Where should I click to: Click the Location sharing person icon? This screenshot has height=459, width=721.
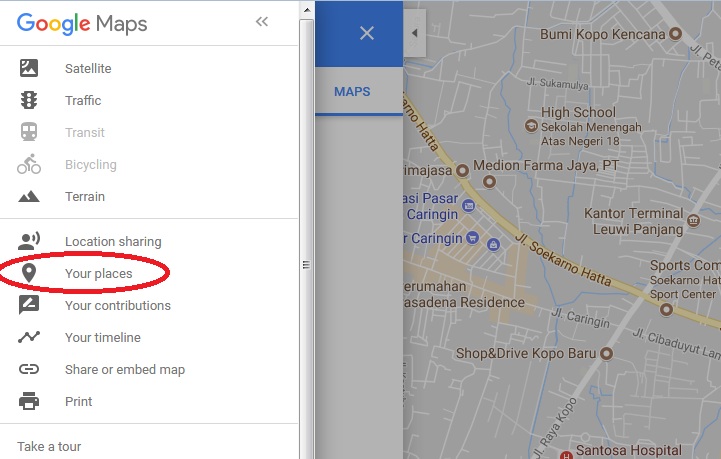[x=29, y=241]
